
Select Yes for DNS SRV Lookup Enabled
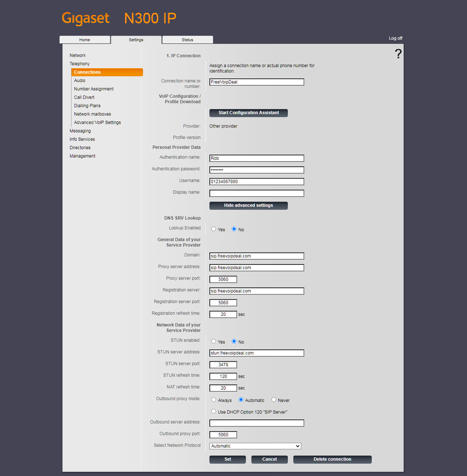click(213, 229)
